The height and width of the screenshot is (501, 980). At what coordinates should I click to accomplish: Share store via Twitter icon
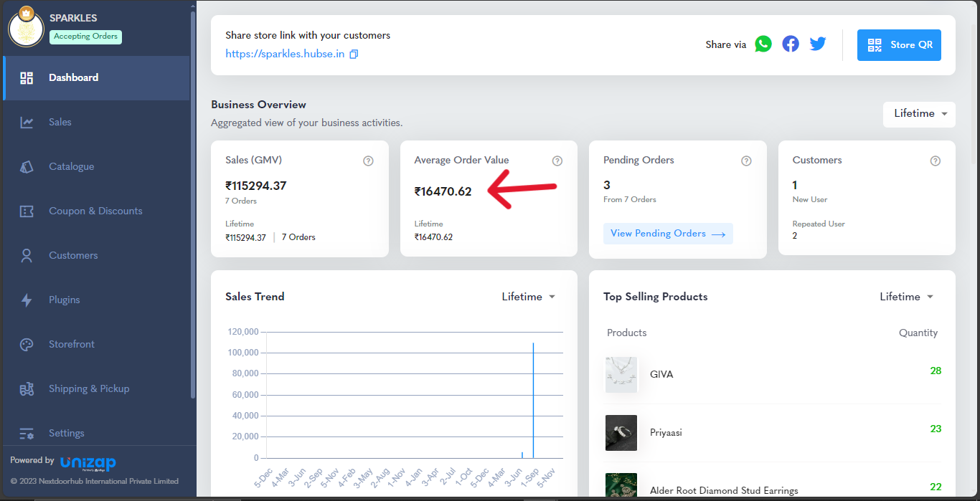coord(818,44)
